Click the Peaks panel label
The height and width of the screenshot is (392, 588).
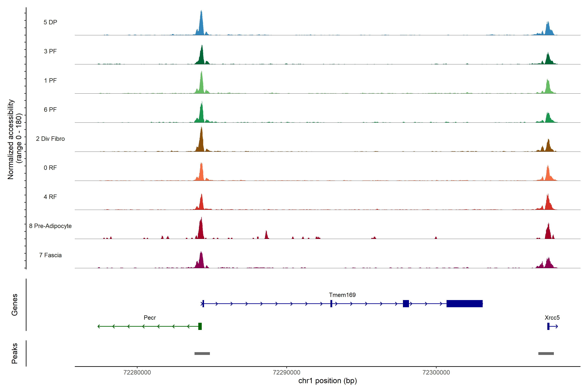[15, 353]
